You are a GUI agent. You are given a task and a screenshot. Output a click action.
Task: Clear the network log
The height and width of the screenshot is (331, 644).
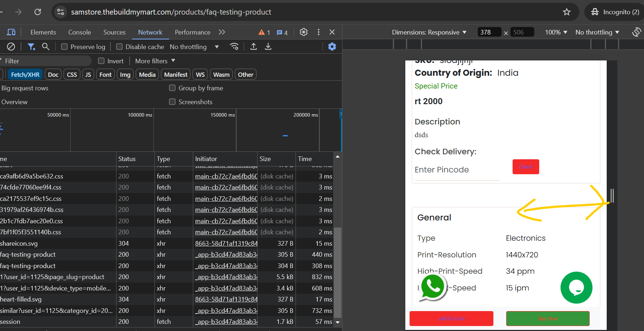point(11,47)
